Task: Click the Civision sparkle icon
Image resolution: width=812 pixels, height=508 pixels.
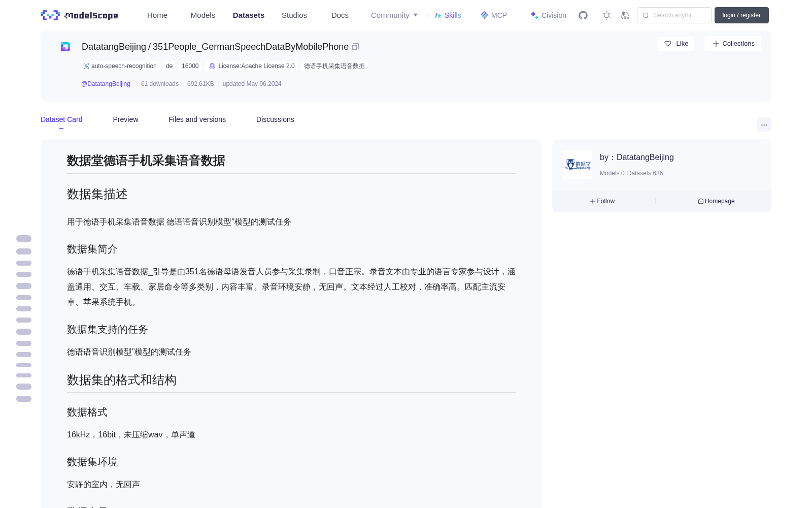Action: [x=534, y=15]
